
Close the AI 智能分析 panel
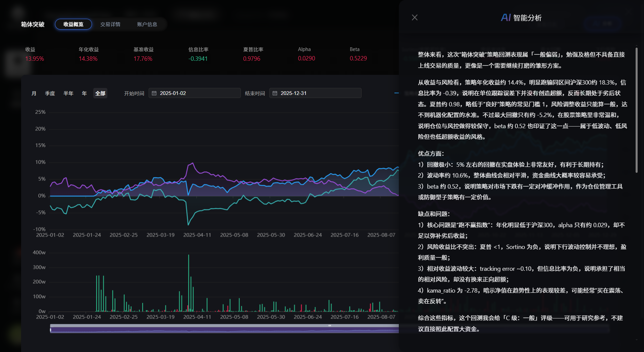point(415,17)
